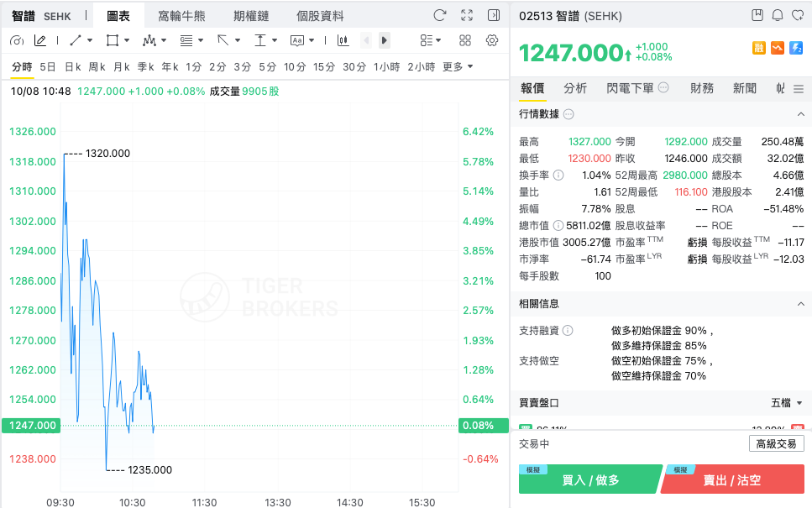
Task: Open 高級交易 advanced trading
Action: click(x=776, y=444)
